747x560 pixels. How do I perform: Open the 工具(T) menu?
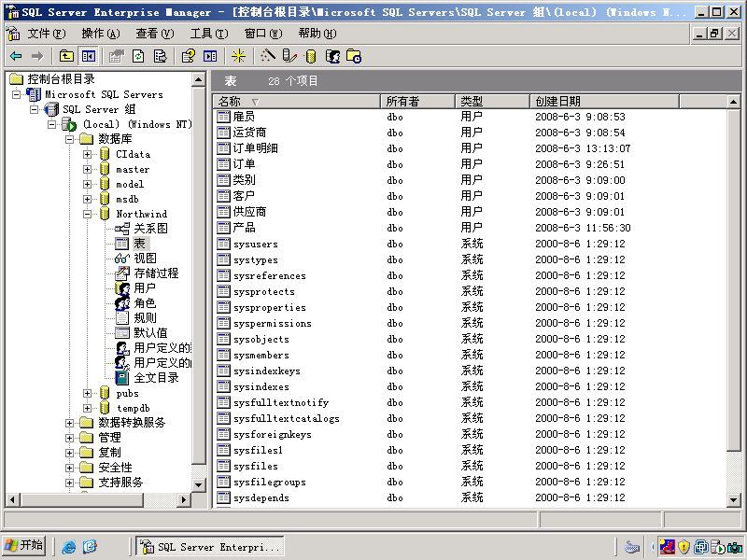tap(209, 34)
